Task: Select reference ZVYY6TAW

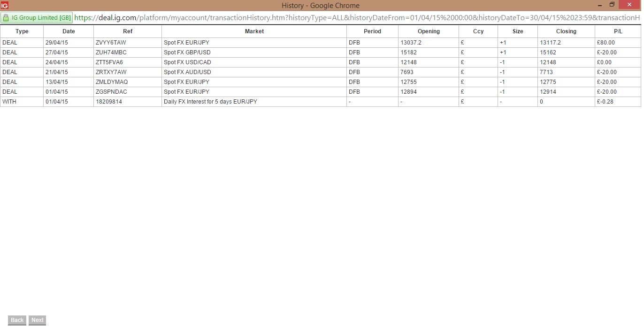Action: (x=111, y=43)
